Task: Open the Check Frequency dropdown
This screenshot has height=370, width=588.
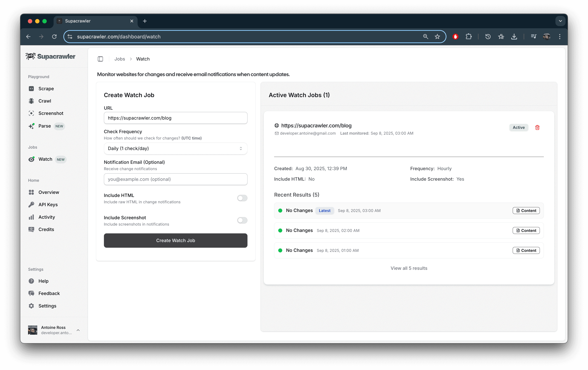Action: [x=175, y=148]
